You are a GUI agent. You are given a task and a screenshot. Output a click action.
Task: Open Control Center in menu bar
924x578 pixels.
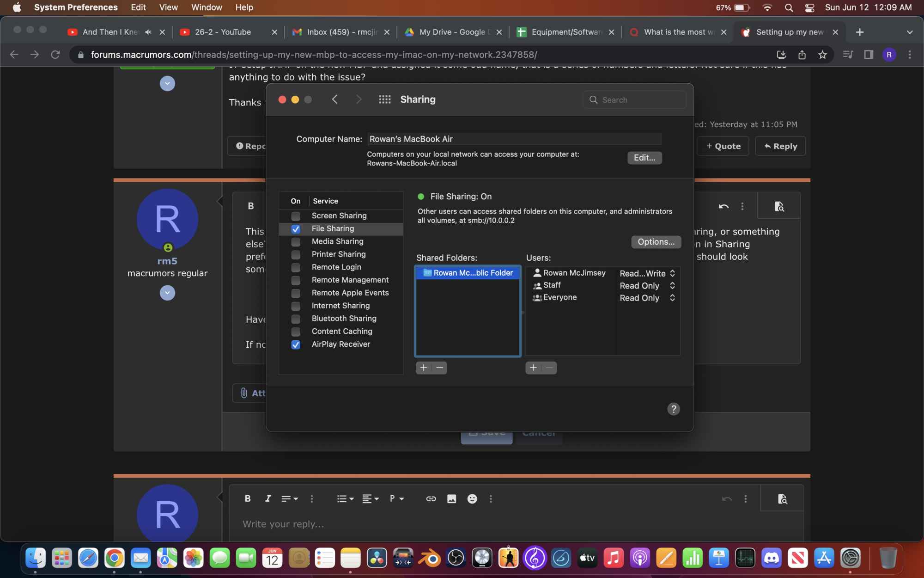click(810, 7)
